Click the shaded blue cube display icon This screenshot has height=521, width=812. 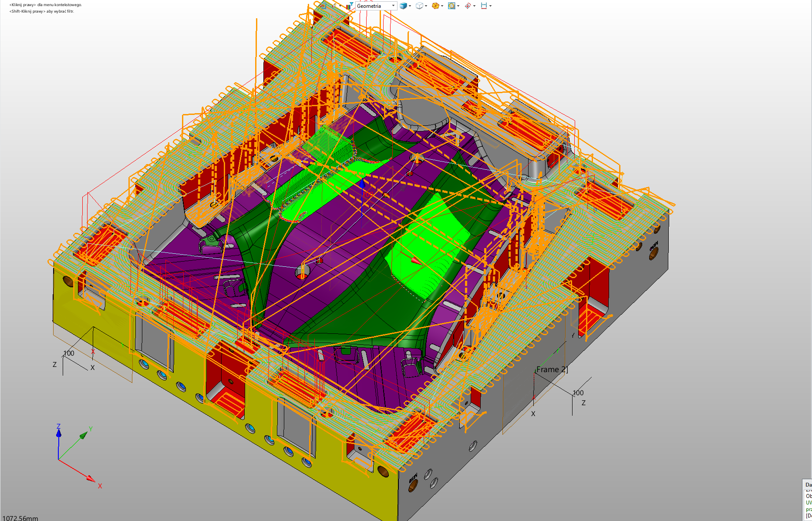coord(403,6)
